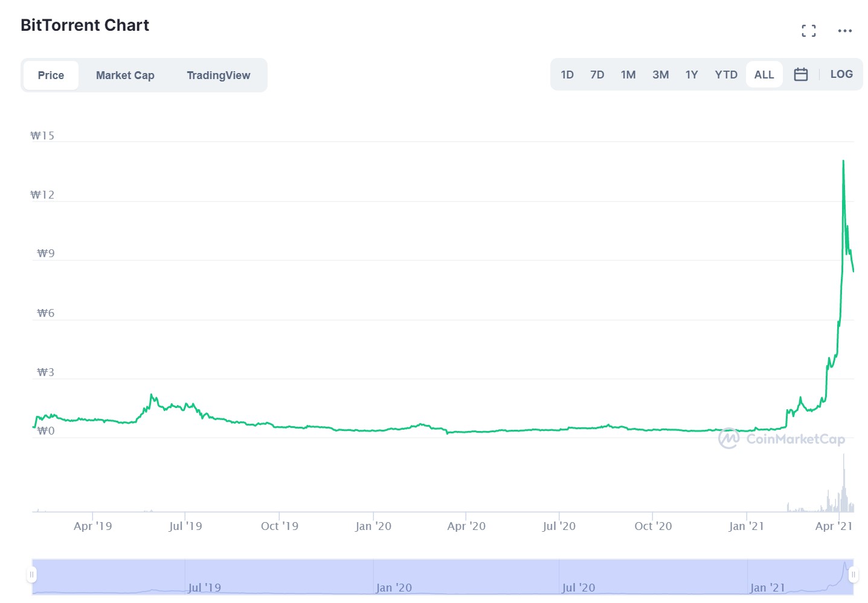Select the 7D time range
This screenshot has height=603, width=868.
point(597,75)
